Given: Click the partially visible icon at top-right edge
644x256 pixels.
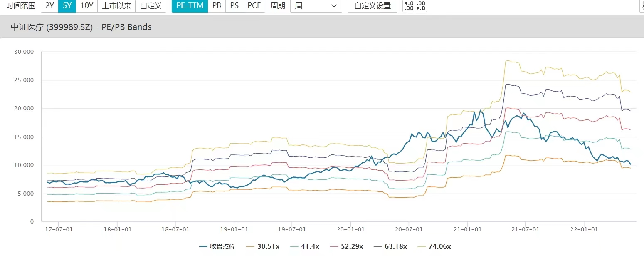Looking at the screenshot, I should coord(642,6).
